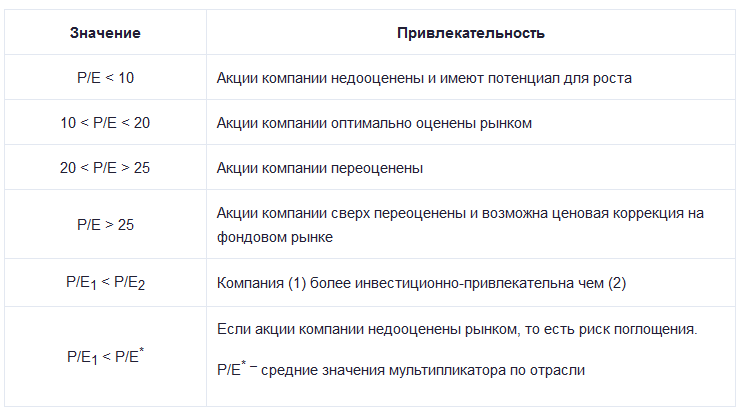Select the 'P/E < 10' cell
The height and width of the screenshot is (416, 744).
105,78
